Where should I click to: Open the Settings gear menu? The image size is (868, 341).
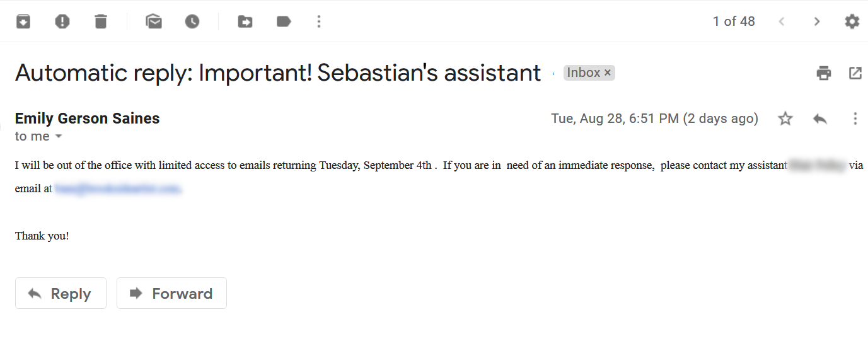[x=852, y=21]
